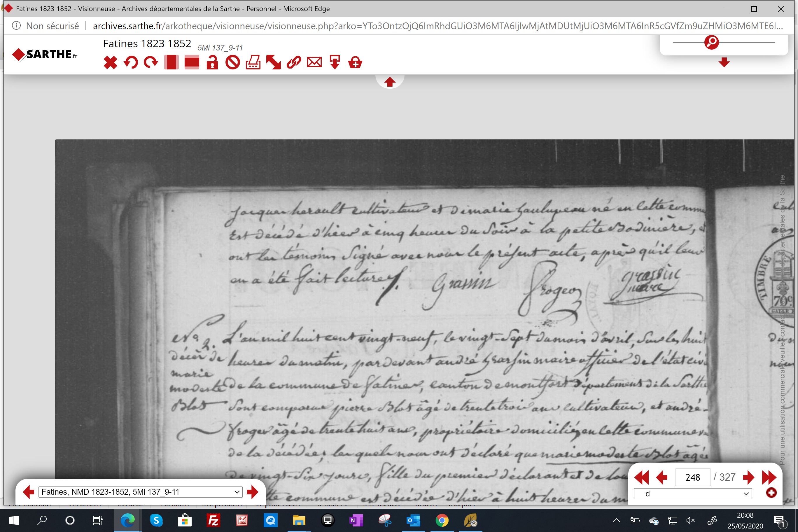Open the 'd' section dropdown near pagination

point(692,494)
